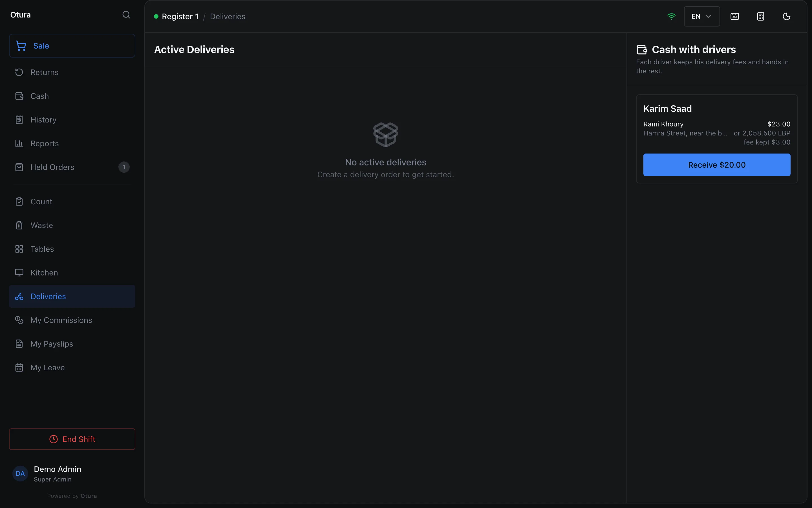Open Count clipboard icon
The width and height of the screenshot is (812, 508).
point(19,202)
